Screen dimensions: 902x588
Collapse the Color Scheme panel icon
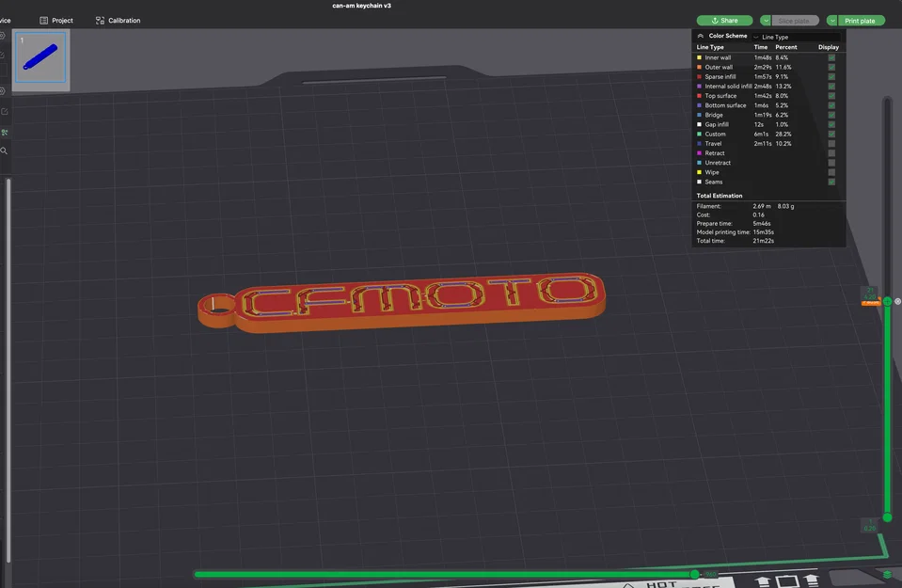point(700,37)
